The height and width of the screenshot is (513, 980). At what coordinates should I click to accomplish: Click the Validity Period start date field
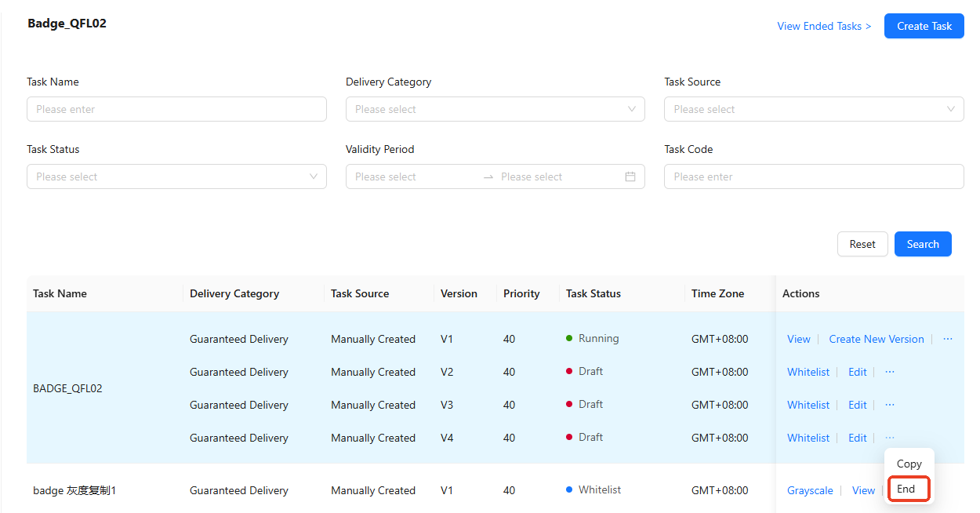[x=412, y=176]
